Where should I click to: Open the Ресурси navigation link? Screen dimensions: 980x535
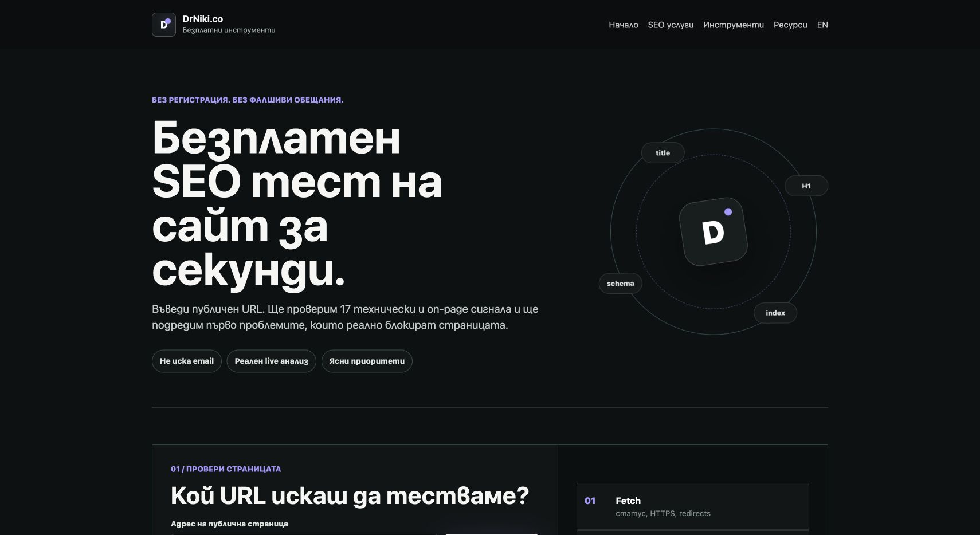(x=790, y=25)
